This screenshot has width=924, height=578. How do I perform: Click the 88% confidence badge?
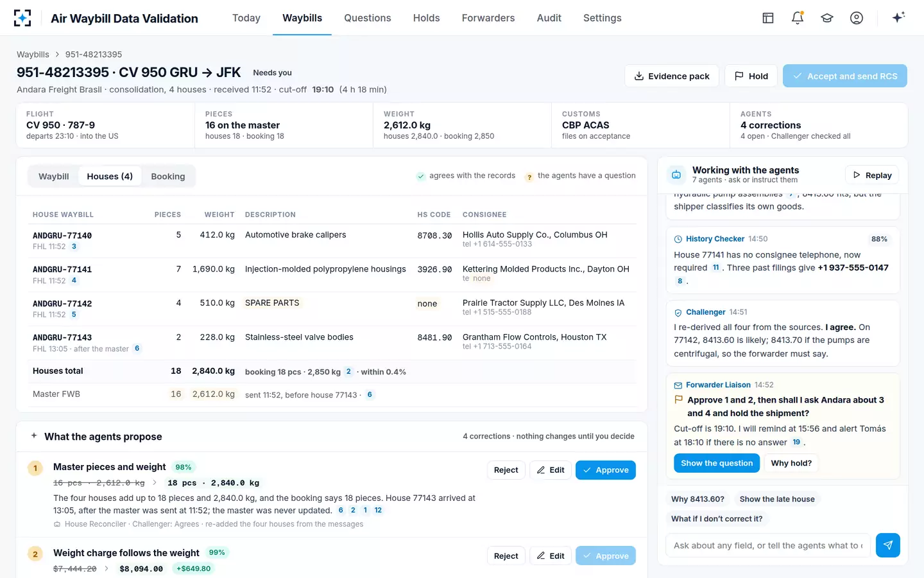coord(879,239)
